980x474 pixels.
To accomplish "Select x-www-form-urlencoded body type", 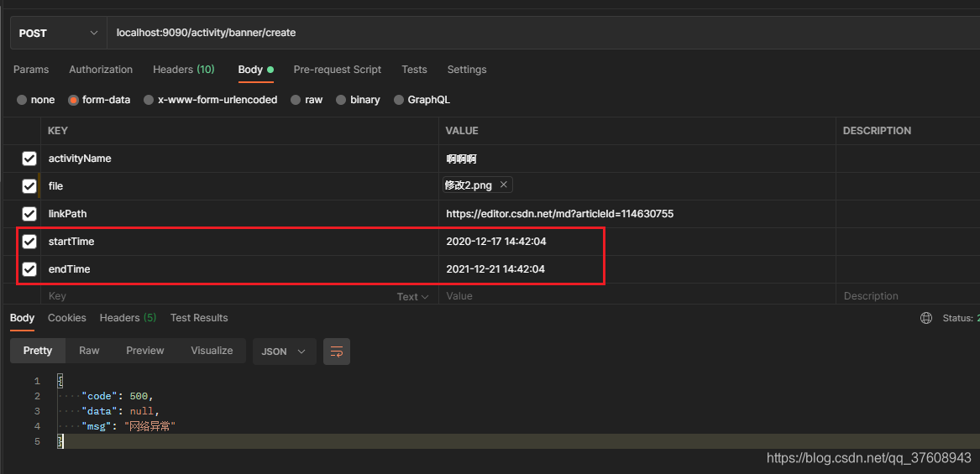I will point(211,100).
